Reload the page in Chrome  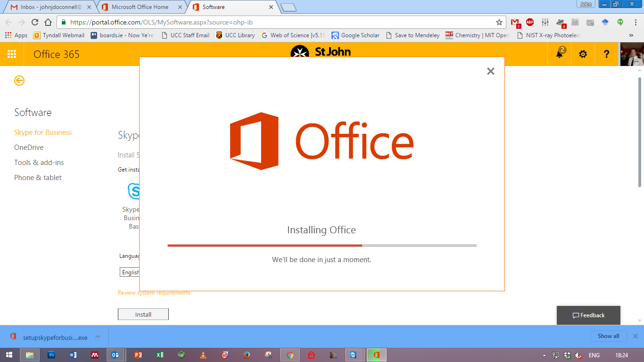click(35, 22)
